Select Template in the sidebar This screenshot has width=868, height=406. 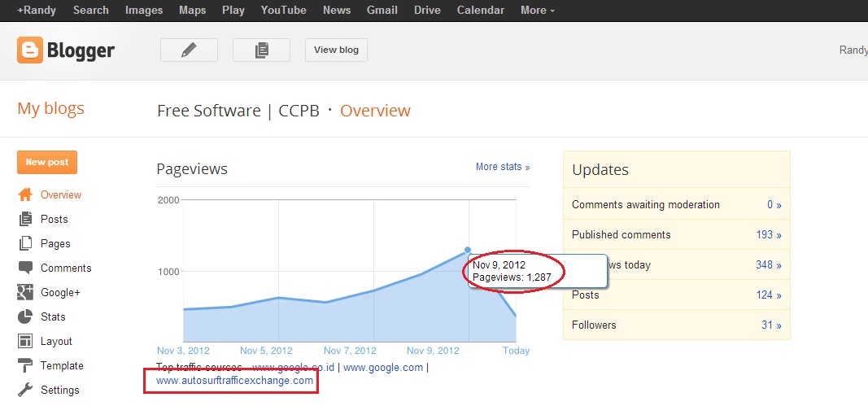click(x=62, y=365)
